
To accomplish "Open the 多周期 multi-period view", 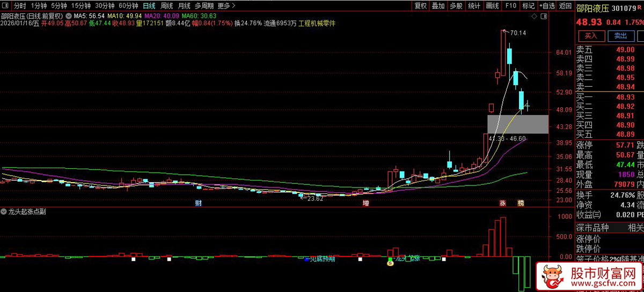I will click(x=204, y=6).
